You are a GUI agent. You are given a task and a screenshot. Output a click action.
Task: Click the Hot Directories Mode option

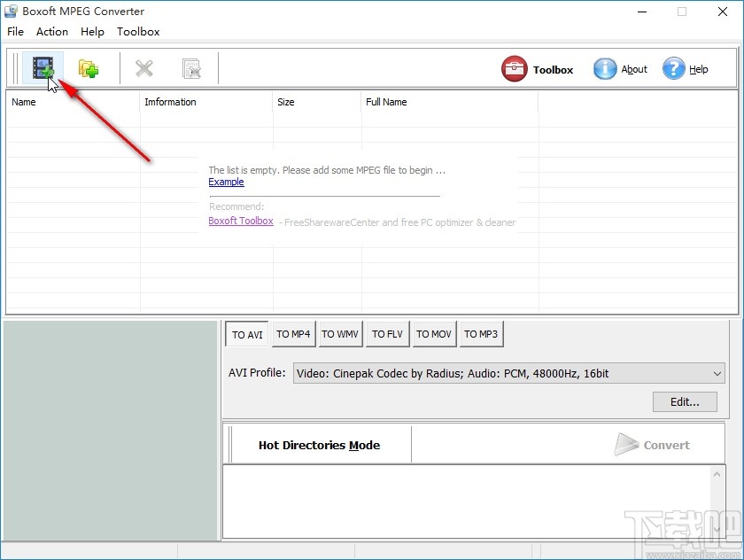tap(317, 445)
